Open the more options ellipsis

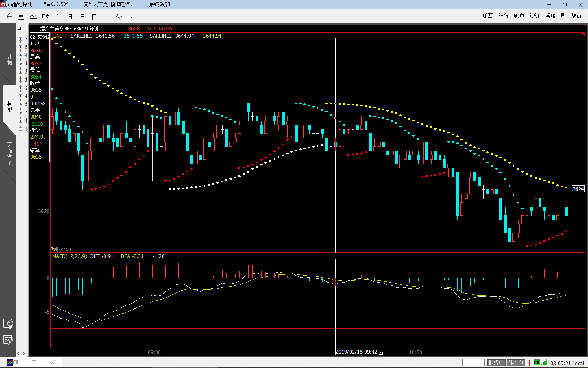coord(131,17)
